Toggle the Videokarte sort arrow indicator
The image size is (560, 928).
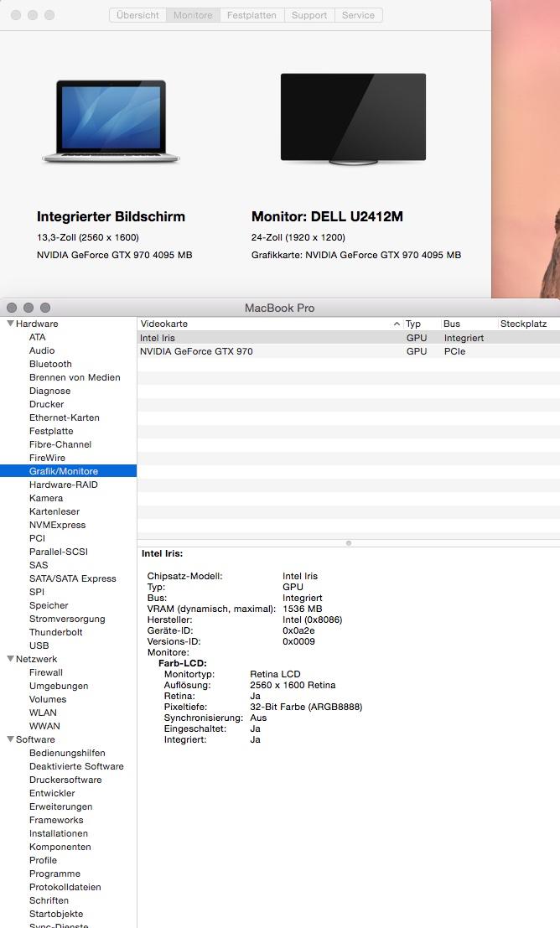tap(397, 324)
